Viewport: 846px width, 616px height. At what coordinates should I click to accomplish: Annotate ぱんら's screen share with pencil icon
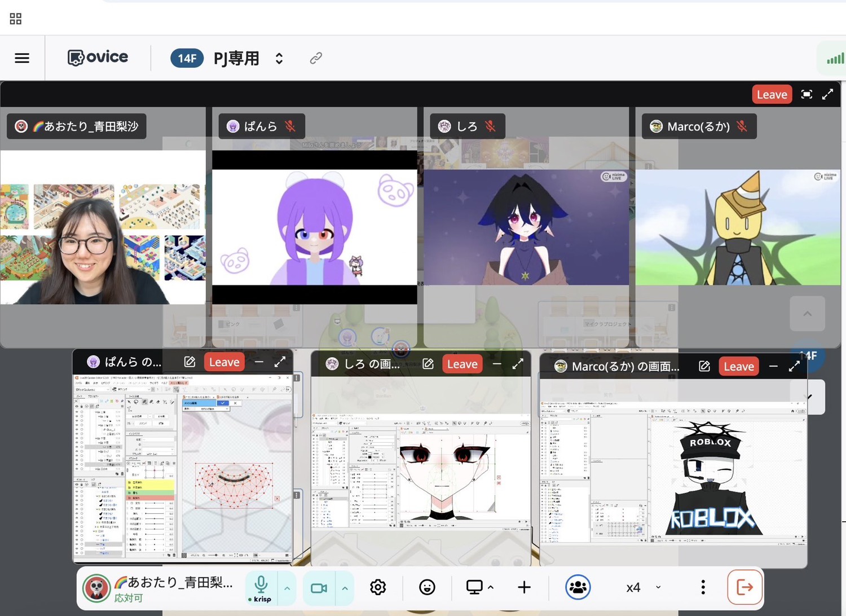click(190, 362)
